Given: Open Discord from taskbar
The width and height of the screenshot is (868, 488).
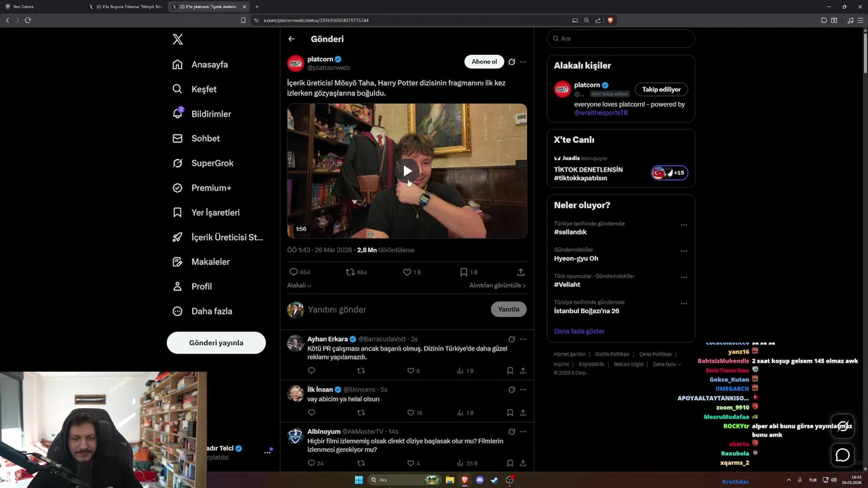Looking at the screenshot, I should tap(479, 480).
